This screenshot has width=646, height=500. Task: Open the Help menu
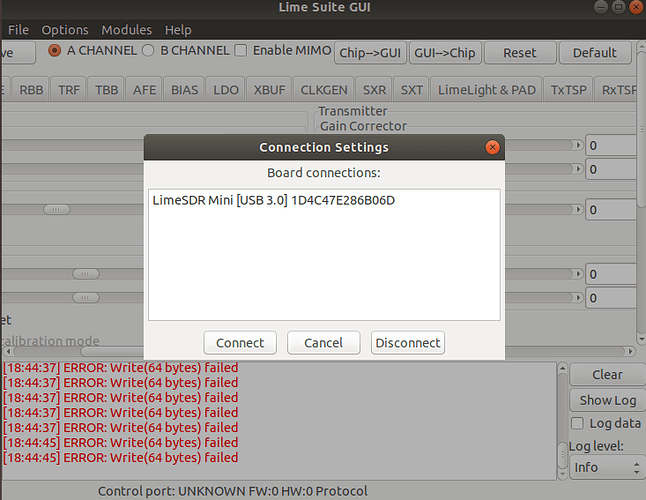click(178, 30)
